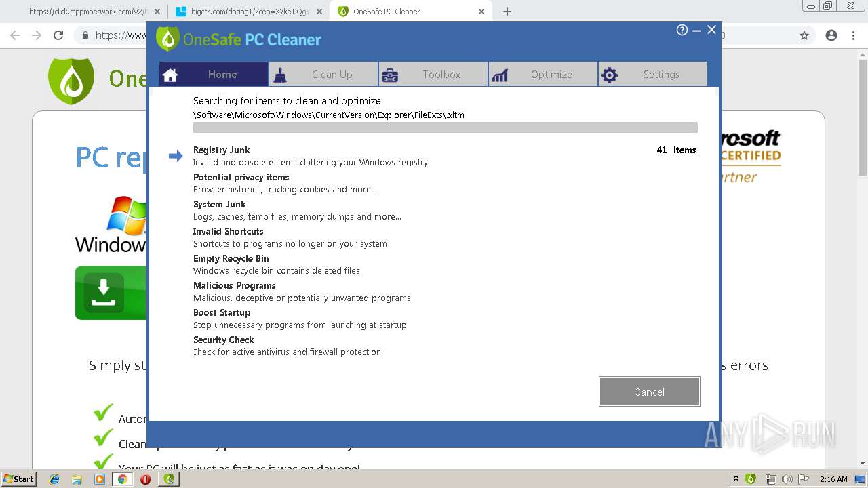Screen dimensions: 868x488
Task: Switch to OneSafe PC Cleaner in the taskbar
Action: 169,479
